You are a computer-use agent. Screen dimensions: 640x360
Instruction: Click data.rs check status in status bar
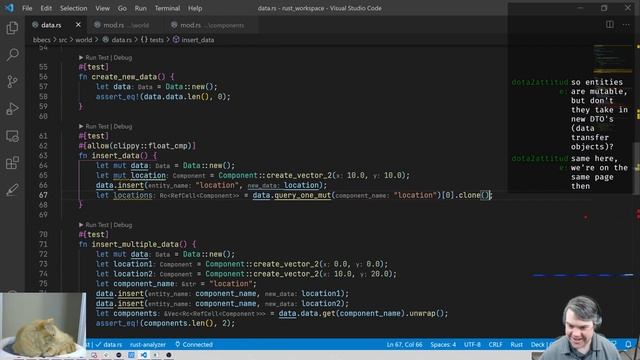point(109,344)
